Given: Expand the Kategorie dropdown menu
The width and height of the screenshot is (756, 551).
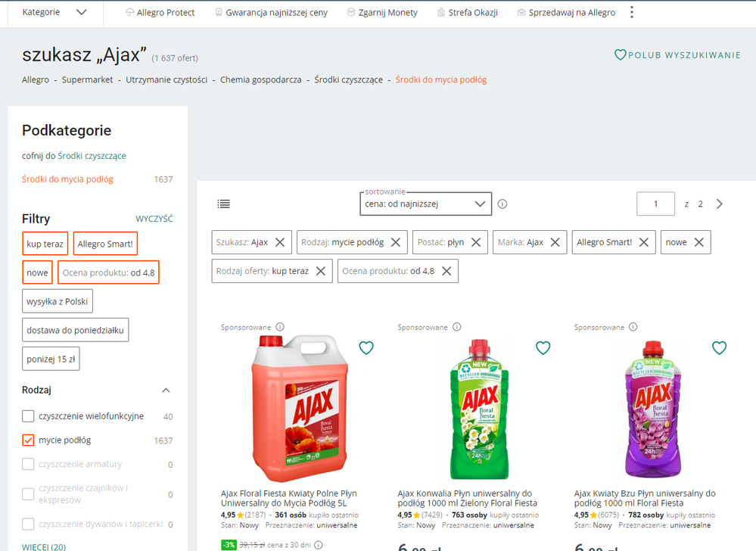Looking at the screenshot, I should click(54, 12).
